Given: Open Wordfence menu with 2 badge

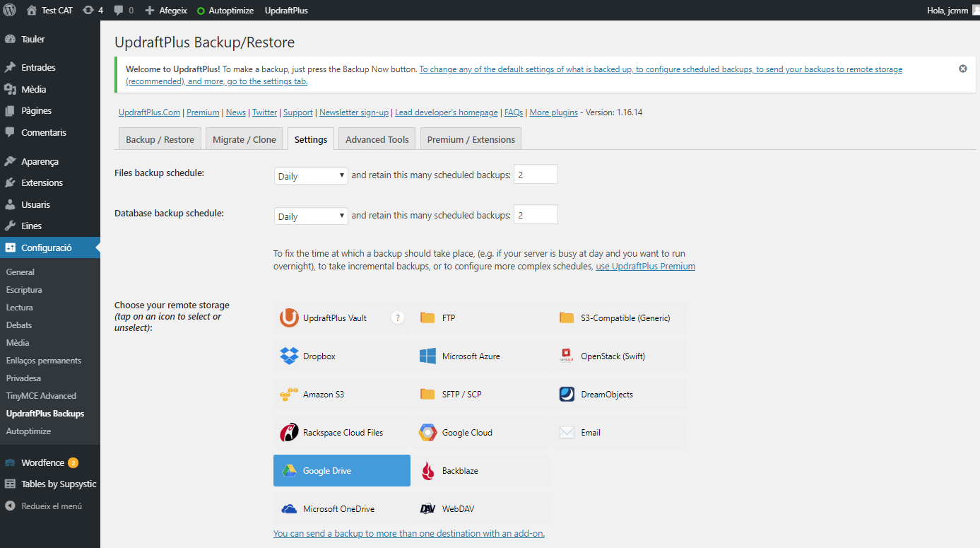Looking at the screenshot, I should pyautogui.click(x=50, y=462).
